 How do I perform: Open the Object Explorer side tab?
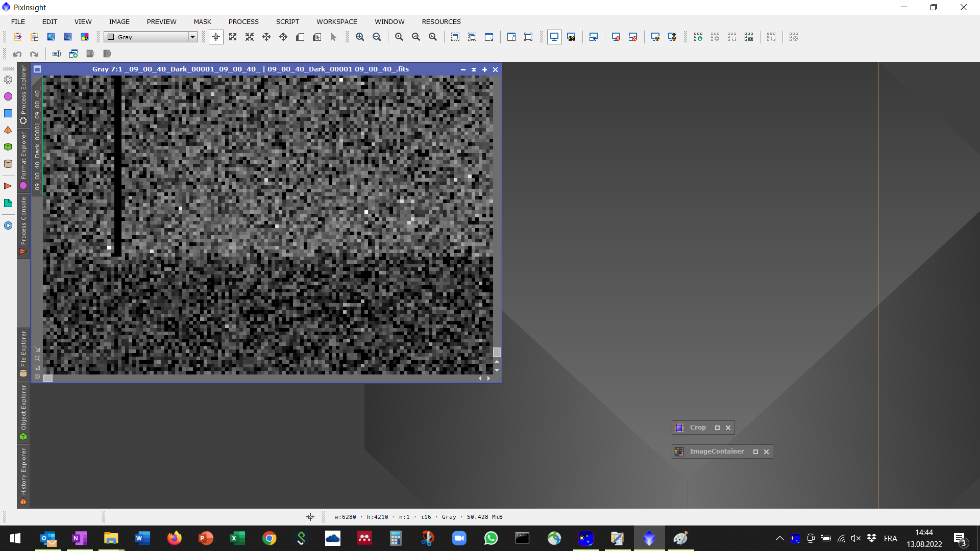coord(23,412)
